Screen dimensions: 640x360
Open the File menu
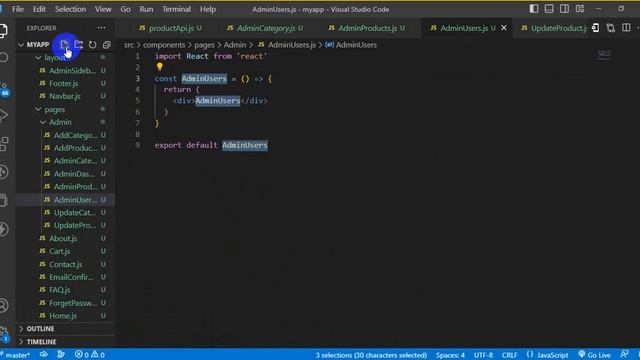pyautogui.click(x=18, y=9)
